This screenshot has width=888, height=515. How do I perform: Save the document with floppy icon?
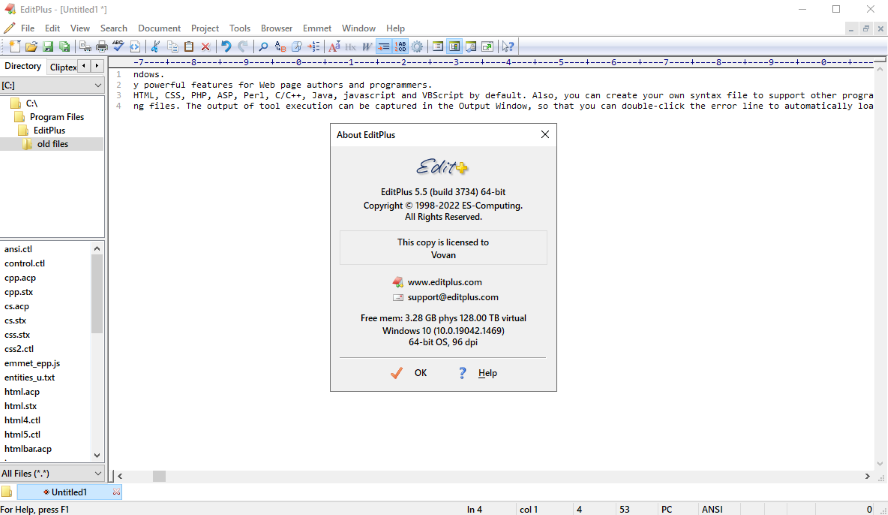click(x=48, y=46)
